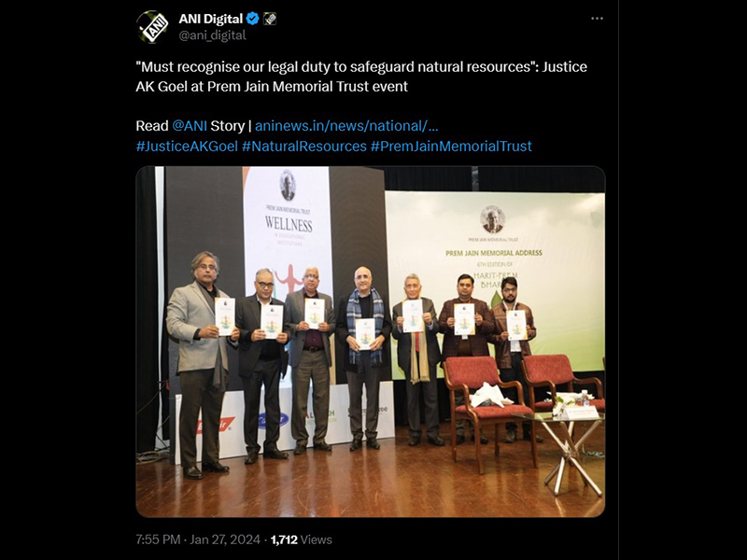Click the Jan 27, 2024 date
Screen dimensions: 747x560
click(225, 539)
